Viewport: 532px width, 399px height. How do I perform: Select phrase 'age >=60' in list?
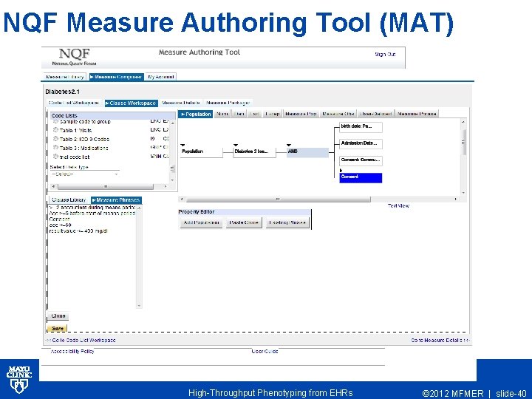pos(61,225)
